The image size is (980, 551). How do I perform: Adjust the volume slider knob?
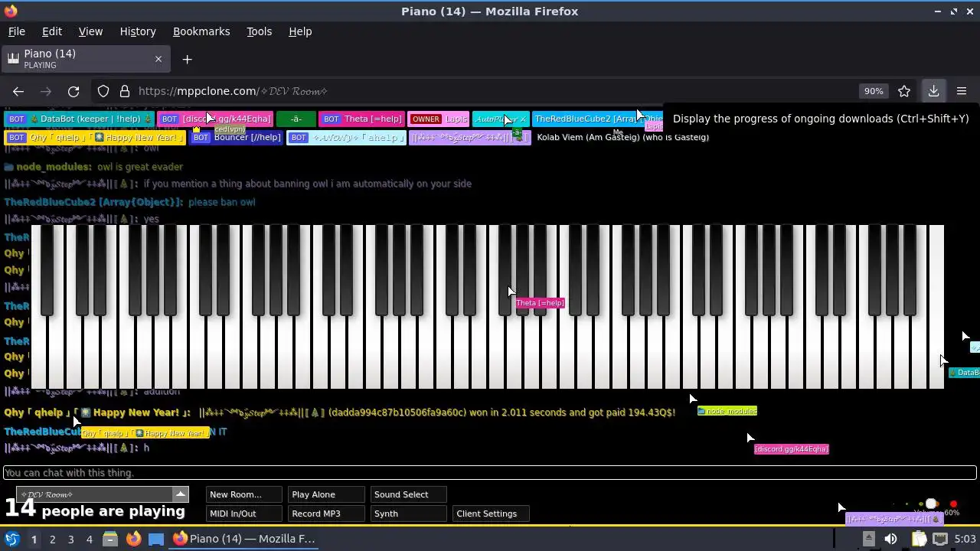[x=931, y=504]
